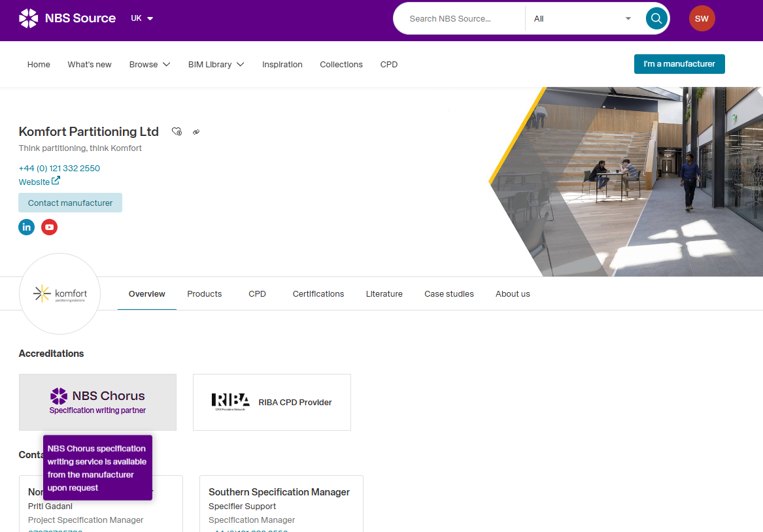This screenshot has width=763, height=532.
Task: Click the Komfort hero banner image
Action: [x=626, y=182]
